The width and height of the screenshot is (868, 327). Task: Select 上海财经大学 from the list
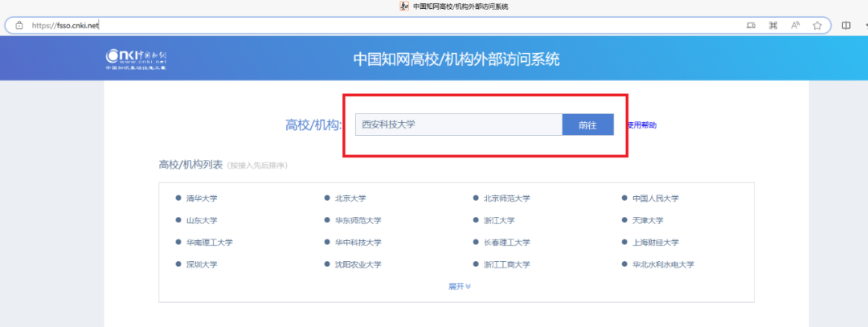[656, 243]
